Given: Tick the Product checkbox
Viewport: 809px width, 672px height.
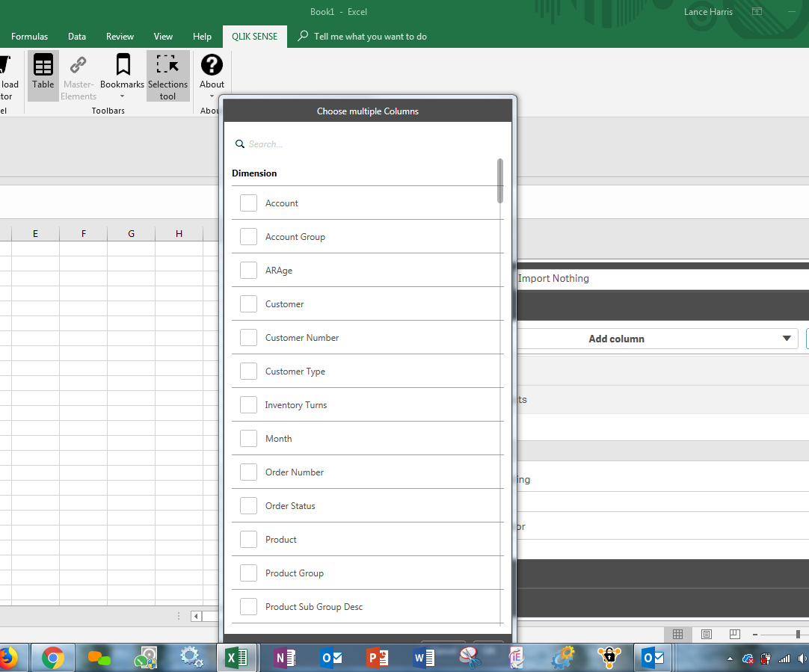Looking at the screenshot, I should [x=249, y=539].
